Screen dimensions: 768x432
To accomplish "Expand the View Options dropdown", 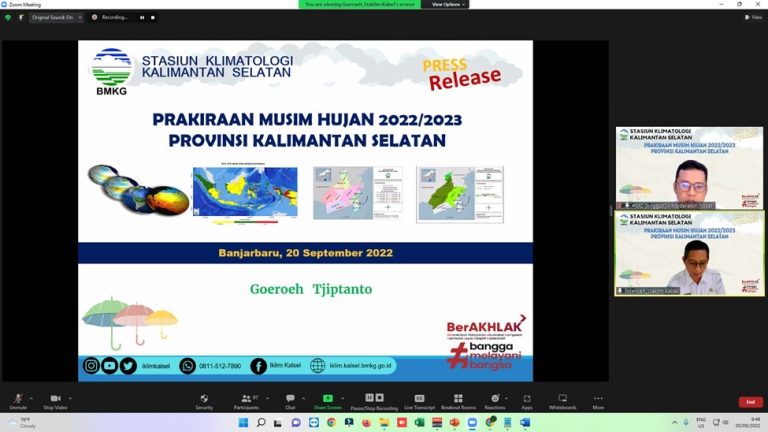I will click(446, 4).
